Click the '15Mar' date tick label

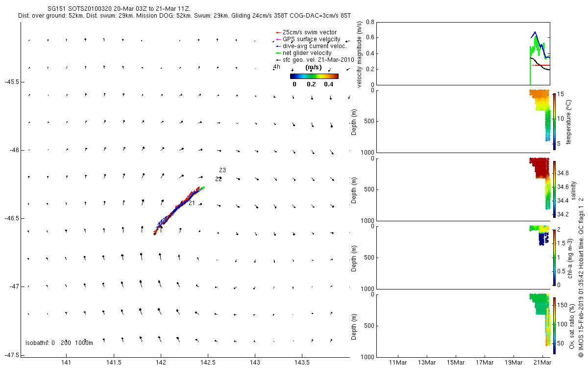[456, 363]
